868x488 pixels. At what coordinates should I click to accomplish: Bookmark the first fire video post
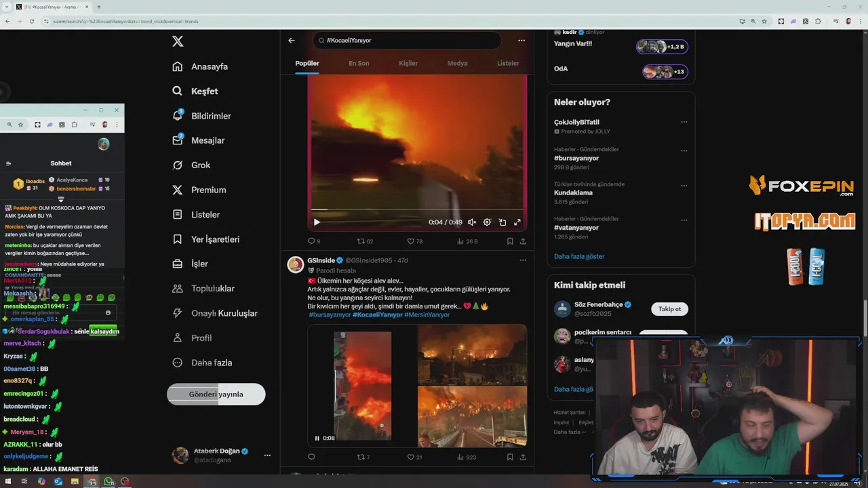[x=510, y=241]
